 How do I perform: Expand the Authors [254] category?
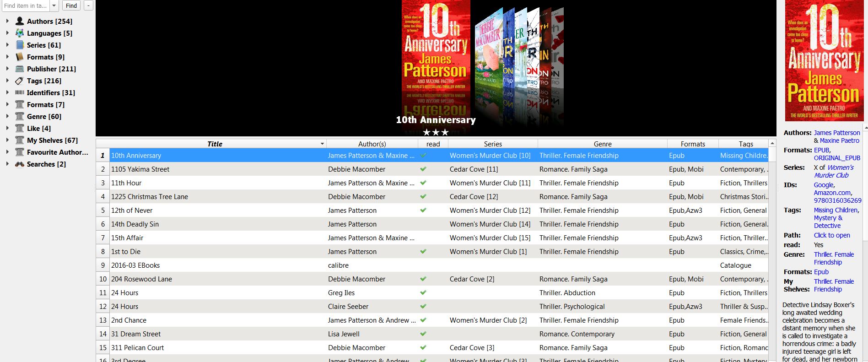point(7,21)
